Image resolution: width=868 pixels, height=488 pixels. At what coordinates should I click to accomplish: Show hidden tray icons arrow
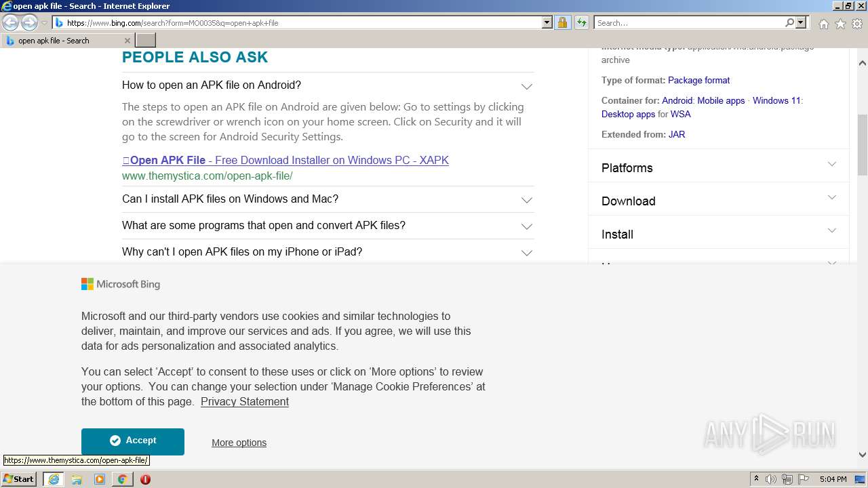click(756, 479)
